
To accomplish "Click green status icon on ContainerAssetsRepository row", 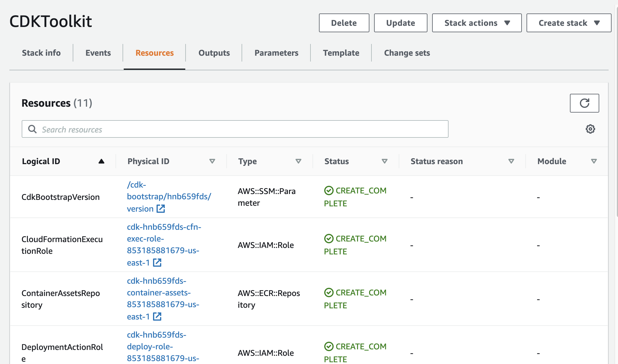I will tap(329, 292).
